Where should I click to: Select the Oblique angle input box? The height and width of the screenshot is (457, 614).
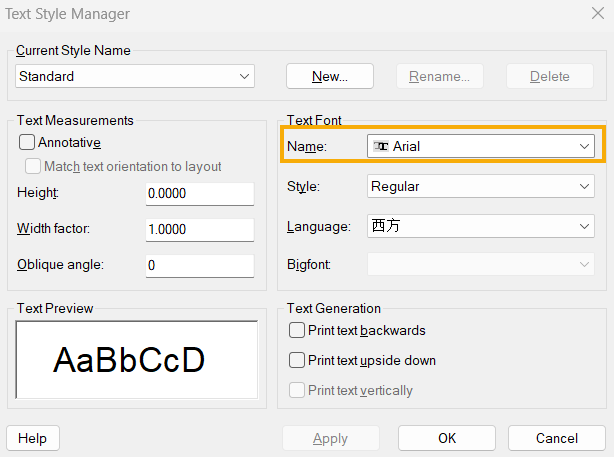coord(200,266)
